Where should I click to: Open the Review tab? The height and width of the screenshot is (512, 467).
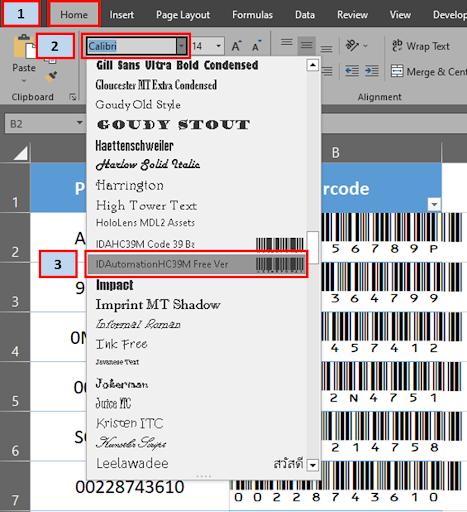[352, 15]
